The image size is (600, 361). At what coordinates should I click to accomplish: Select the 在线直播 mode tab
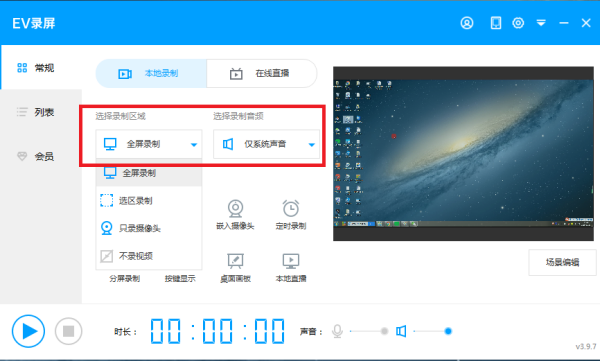(x=262, y=73)
